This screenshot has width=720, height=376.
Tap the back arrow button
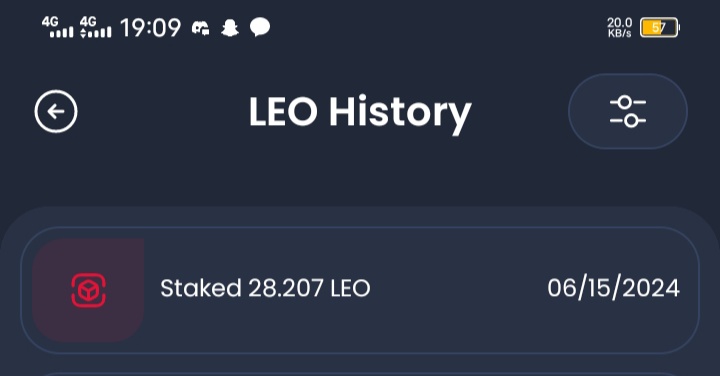(56, 111)
